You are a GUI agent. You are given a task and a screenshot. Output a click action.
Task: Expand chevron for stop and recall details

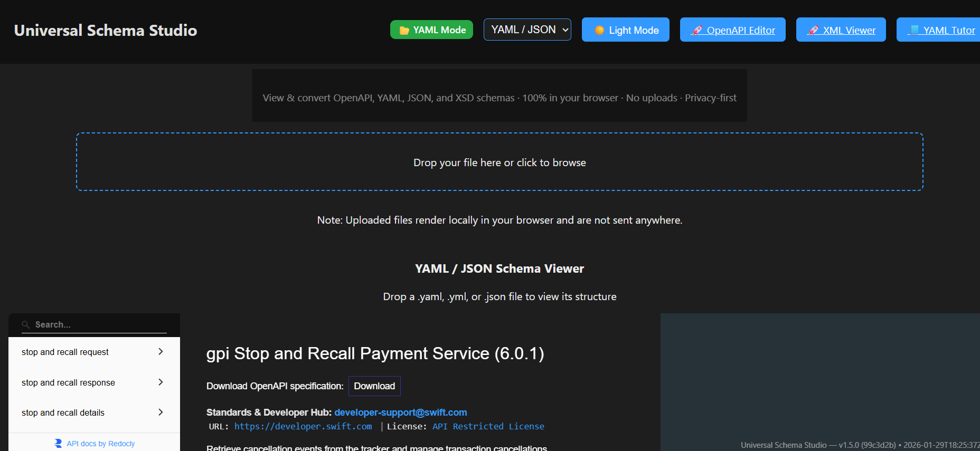[161, 412]
